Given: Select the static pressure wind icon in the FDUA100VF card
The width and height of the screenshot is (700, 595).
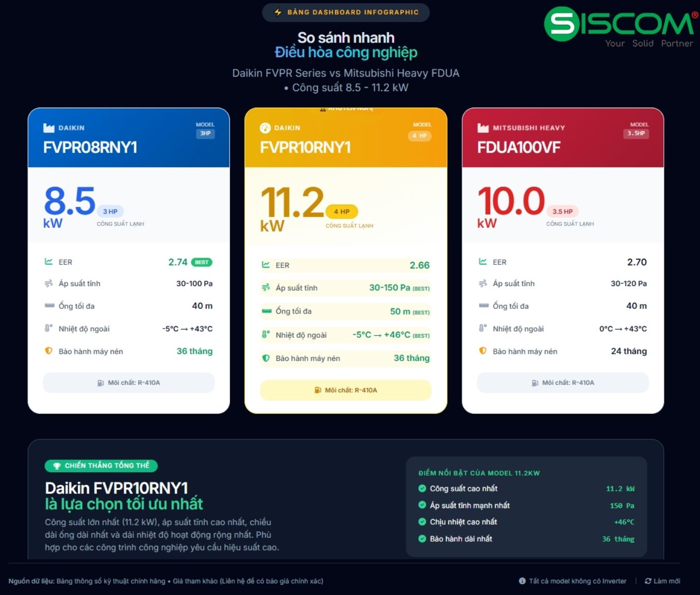Looking at the screenshot, I should 483,284.
